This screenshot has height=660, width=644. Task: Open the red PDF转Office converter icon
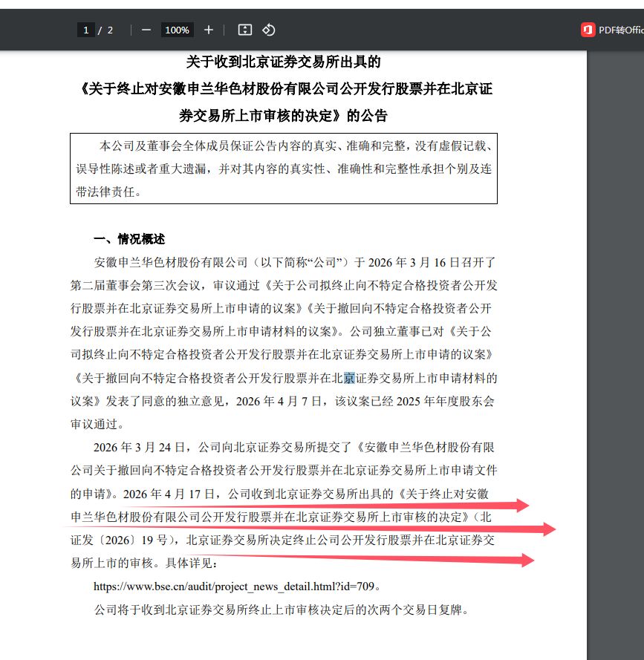pos(588,30)
